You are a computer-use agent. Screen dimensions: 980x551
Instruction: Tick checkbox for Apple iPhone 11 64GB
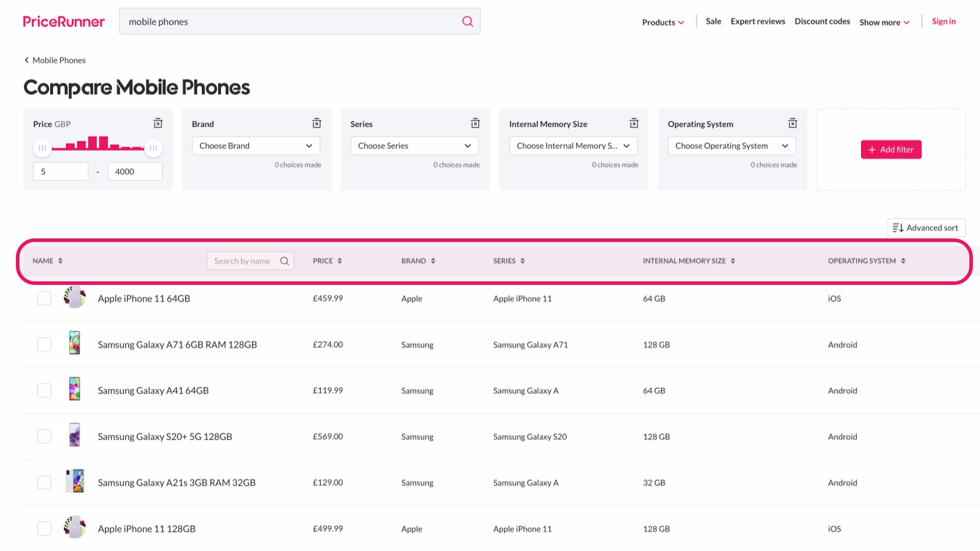coord(44,298)
